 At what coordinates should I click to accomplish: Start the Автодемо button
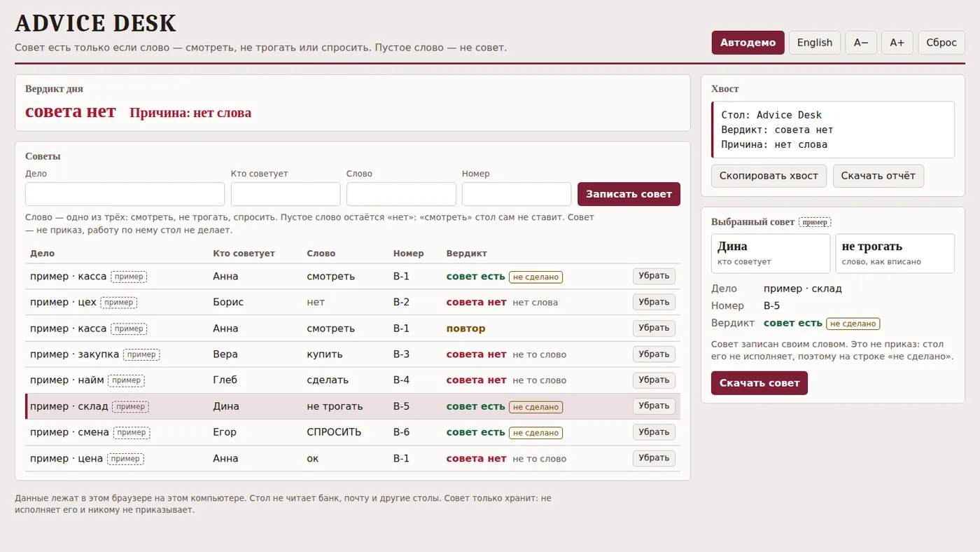[748, 43]
